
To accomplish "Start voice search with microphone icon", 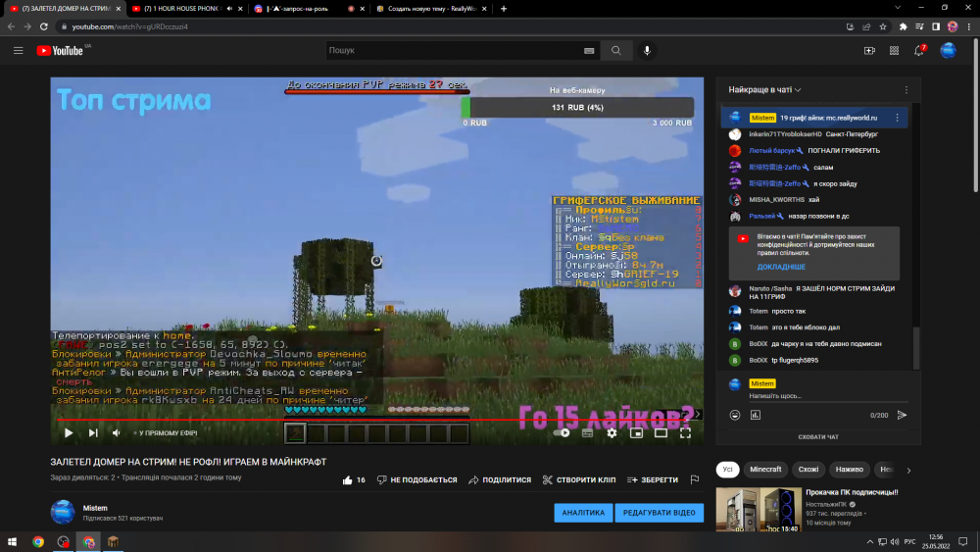I will click(x=647, y=51).
